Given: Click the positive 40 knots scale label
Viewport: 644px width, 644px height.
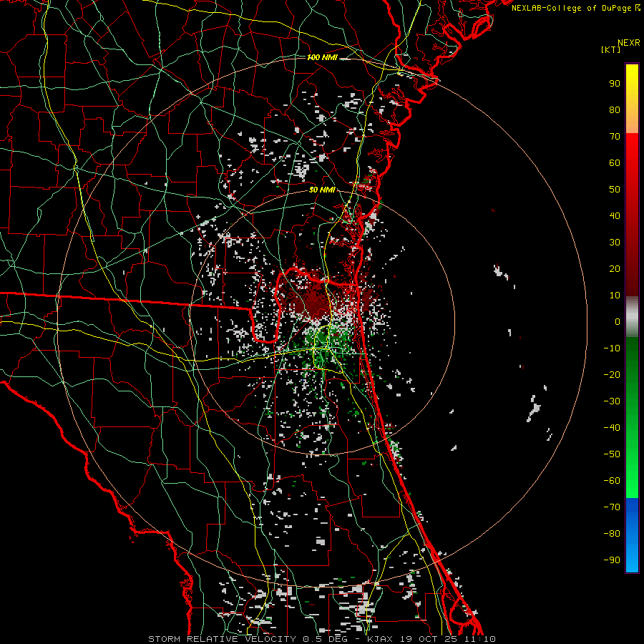Looking at the screenshot, I should point(615,215).
